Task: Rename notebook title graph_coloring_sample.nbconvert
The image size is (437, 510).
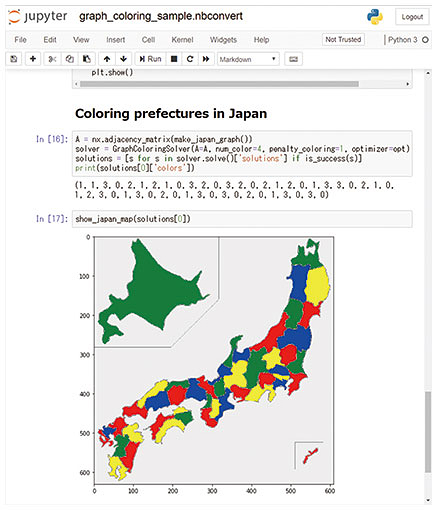Action: click(x=161, y=16)
